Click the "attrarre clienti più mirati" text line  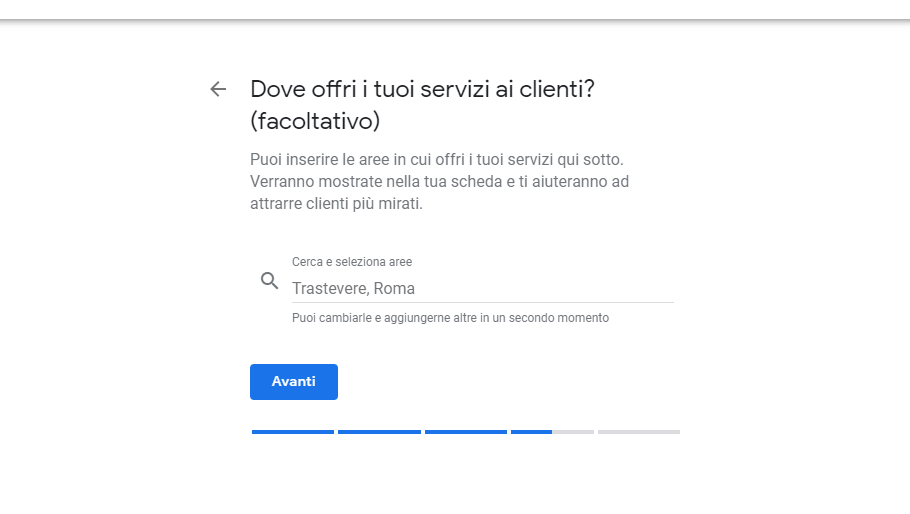coord(336,204)
